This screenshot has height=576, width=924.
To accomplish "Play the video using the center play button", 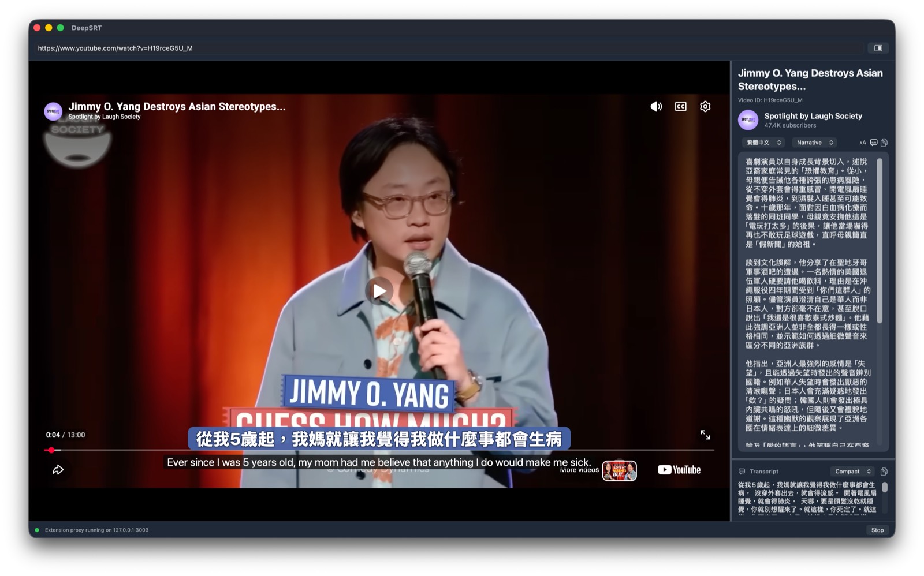I will coord(379,291).
